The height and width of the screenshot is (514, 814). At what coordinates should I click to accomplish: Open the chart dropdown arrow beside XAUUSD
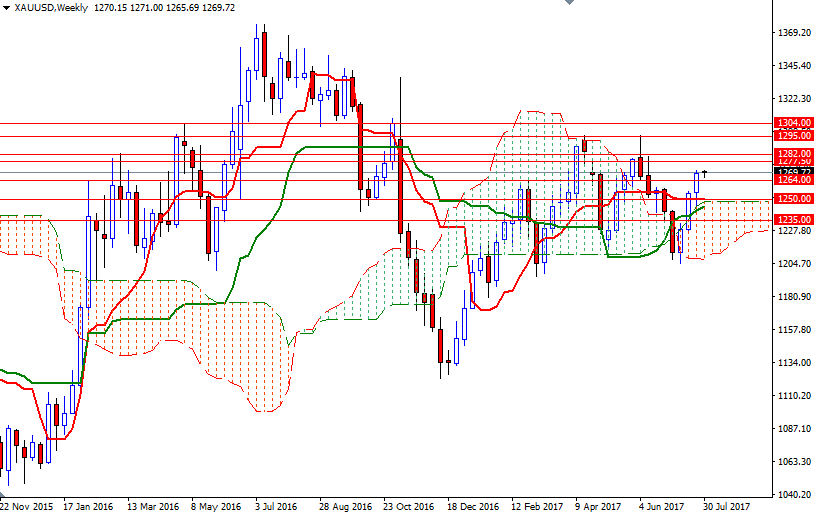pyautogui.click(x=6, y=8)
